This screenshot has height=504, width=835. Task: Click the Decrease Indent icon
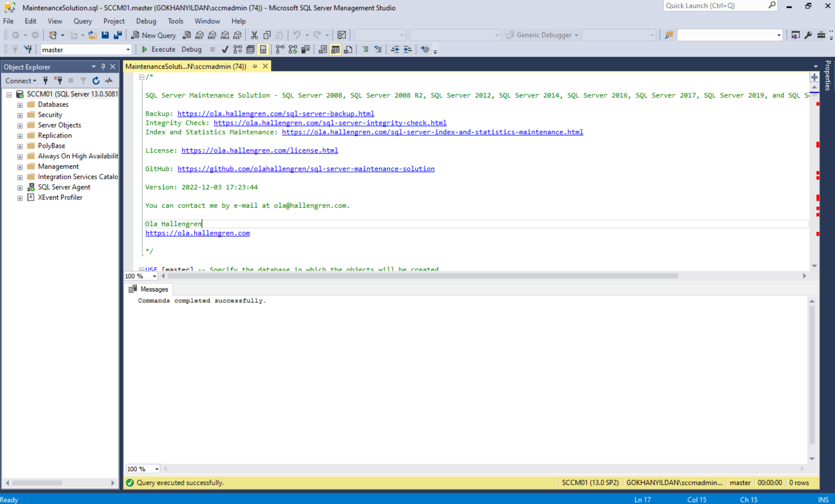pyautogui.click(x=395, y=49)
